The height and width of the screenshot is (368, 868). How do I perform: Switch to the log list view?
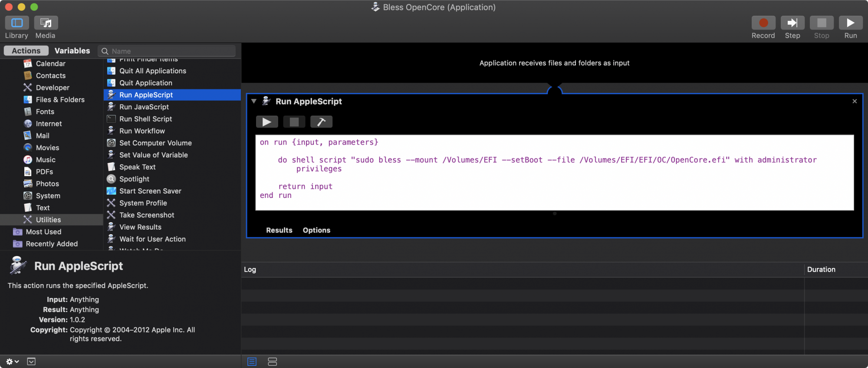click(252, 361)
